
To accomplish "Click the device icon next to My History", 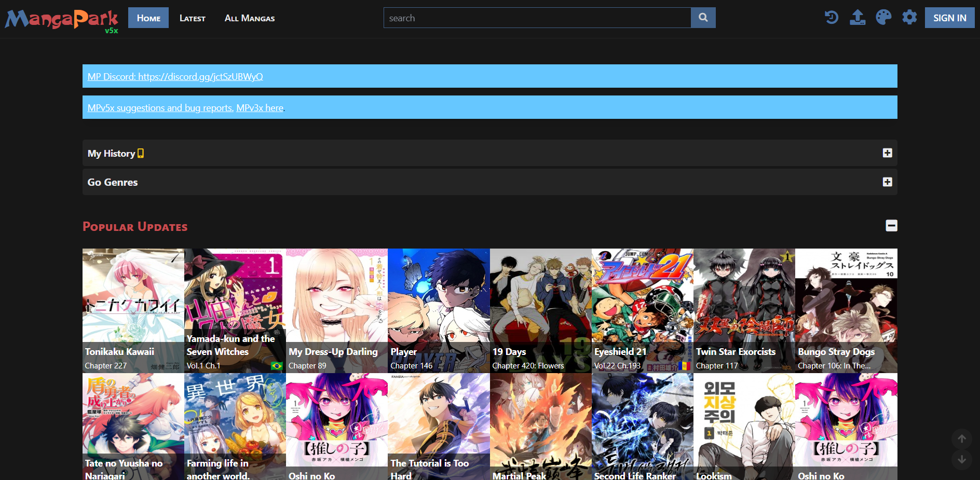I will point(141,153).
